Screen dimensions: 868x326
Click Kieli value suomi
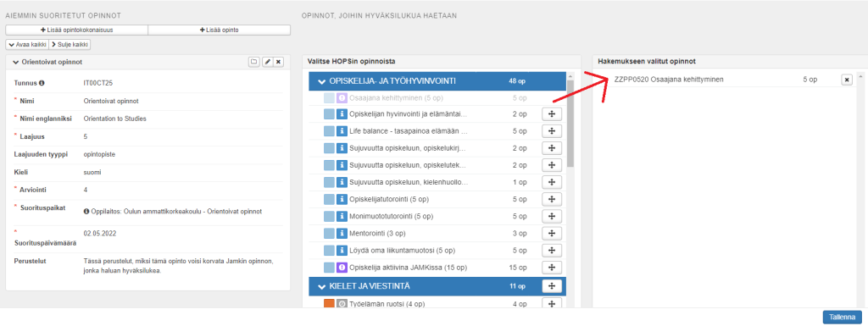coord(92,172)
